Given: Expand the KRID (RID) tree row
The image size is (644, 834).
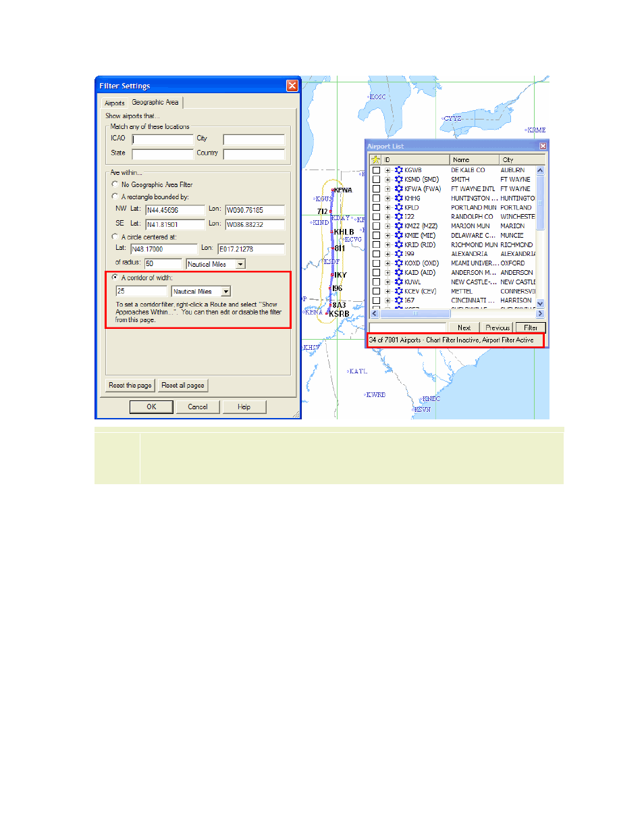Looking at the screenshot, I should click(x=388, y=244).
